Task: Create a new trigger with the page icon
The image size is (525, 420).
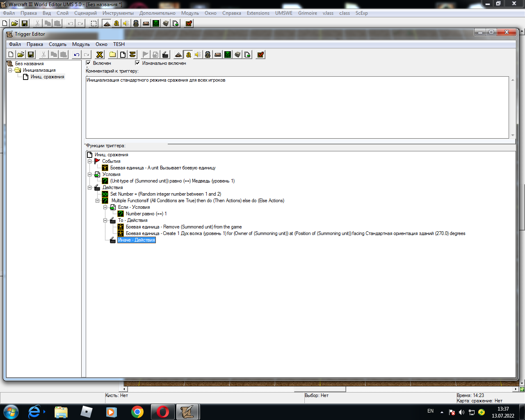Action: [x=123, y=55]
